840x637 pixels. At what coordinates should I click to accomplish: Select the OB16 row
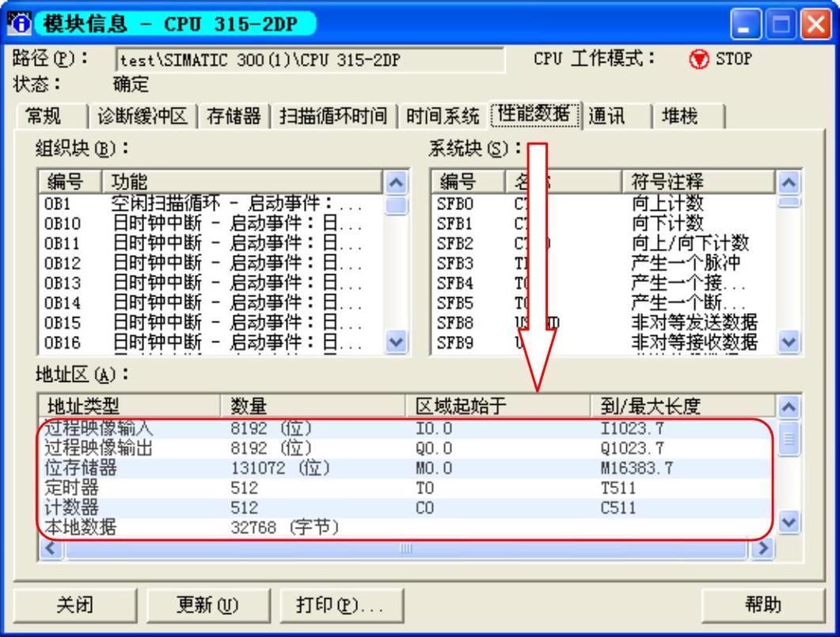(211, 342)
